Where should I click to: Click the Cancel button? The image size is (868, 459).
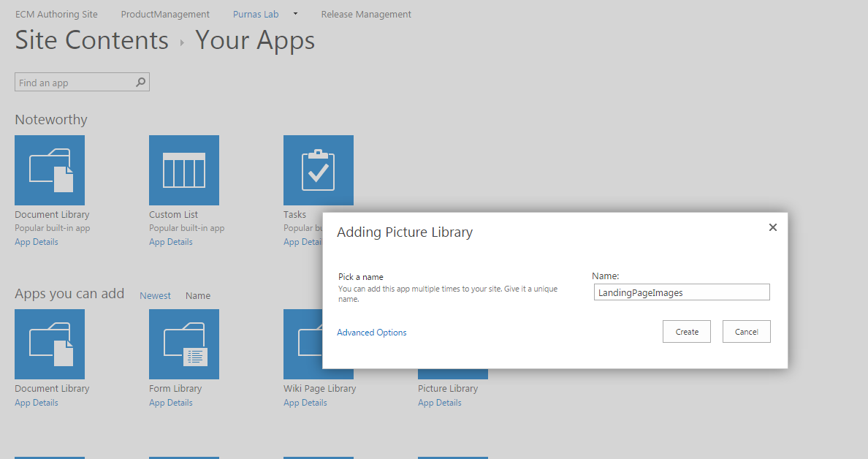click(x=746, y=332)
